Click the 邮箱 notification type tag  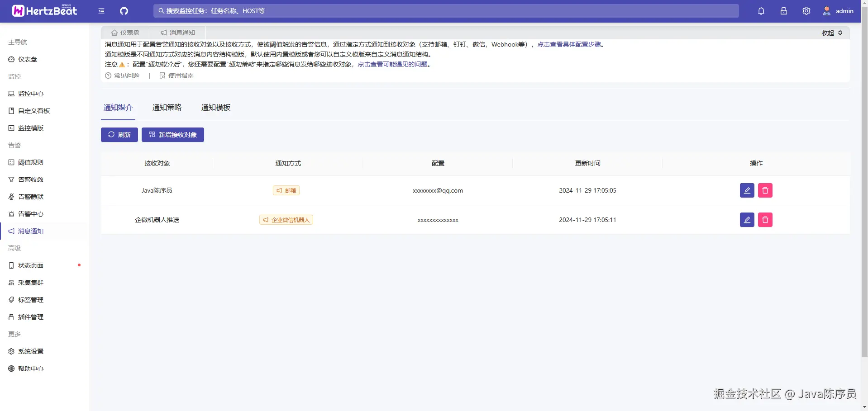coord(286,190)
